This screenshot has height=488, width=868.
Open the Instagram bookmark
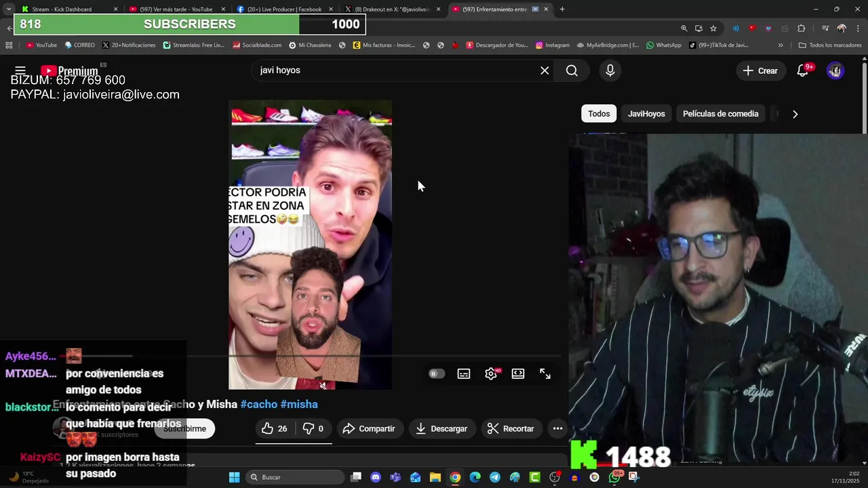point(552,45)
